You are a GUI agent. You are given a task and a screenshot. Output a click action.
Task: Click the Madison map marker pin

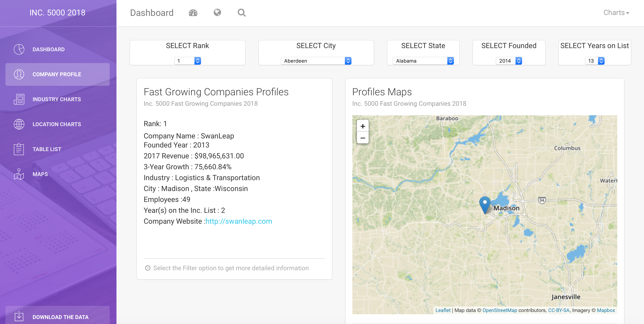tap(485, 205)
